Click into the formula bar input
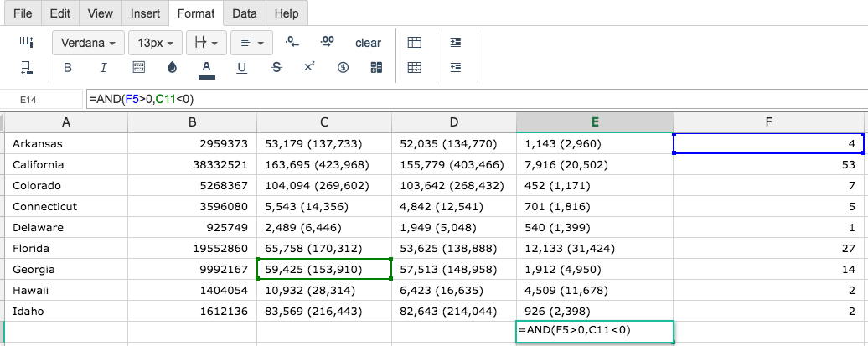Viewport: 868px width, 346px height. pyautogui.click(x=476, y=99)
